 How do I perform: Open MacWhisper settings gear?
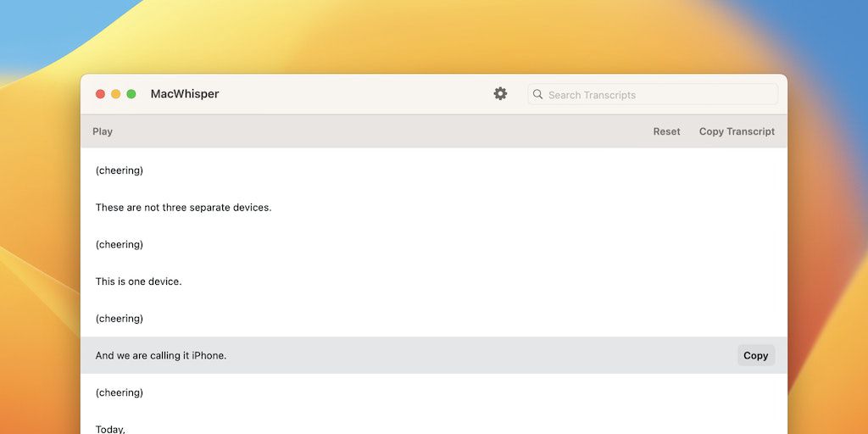(x=500, y=93)
